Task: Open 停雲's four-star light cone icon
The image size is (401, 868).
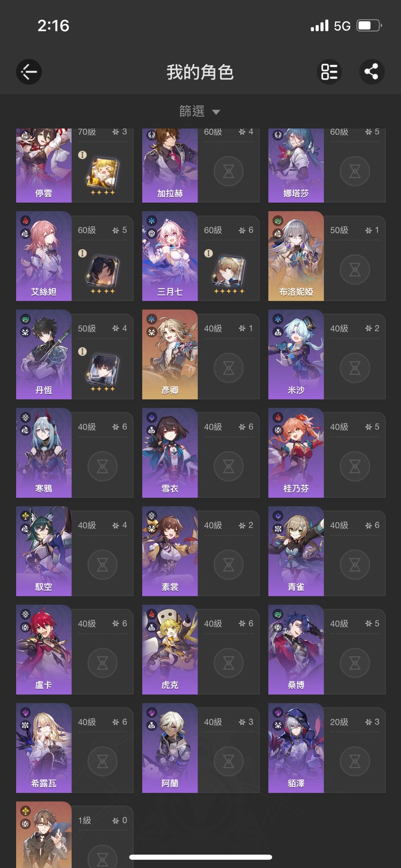Action: 102,175
